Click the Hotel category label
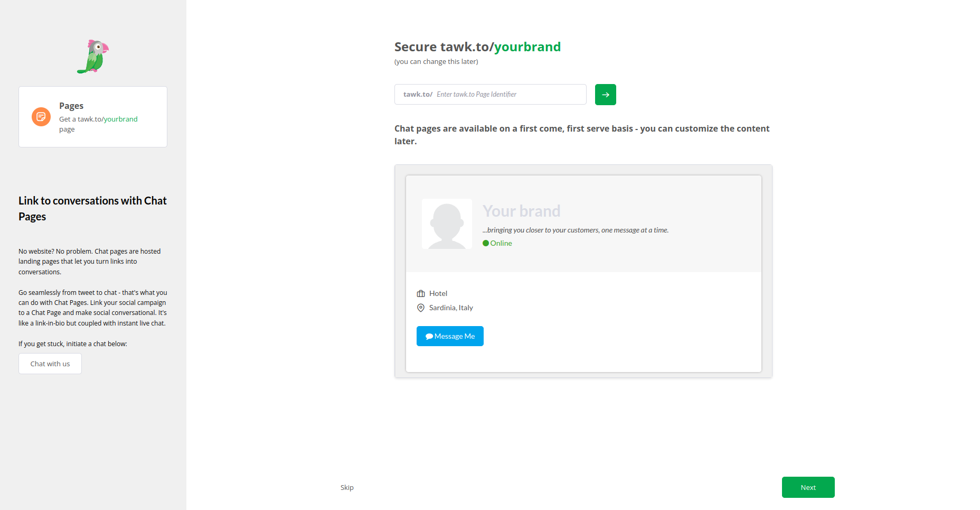 [x=438, y=293]
